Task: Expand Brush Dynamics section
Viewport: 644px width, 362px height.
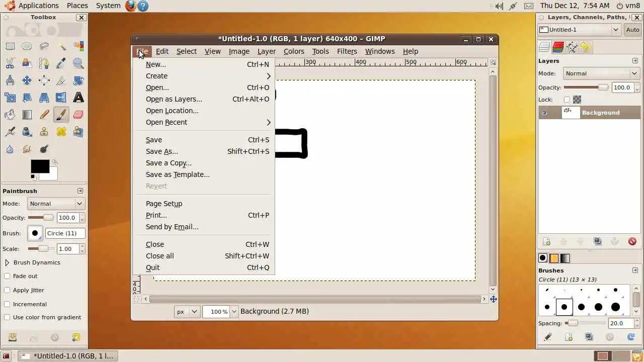Action: point(7,262)
